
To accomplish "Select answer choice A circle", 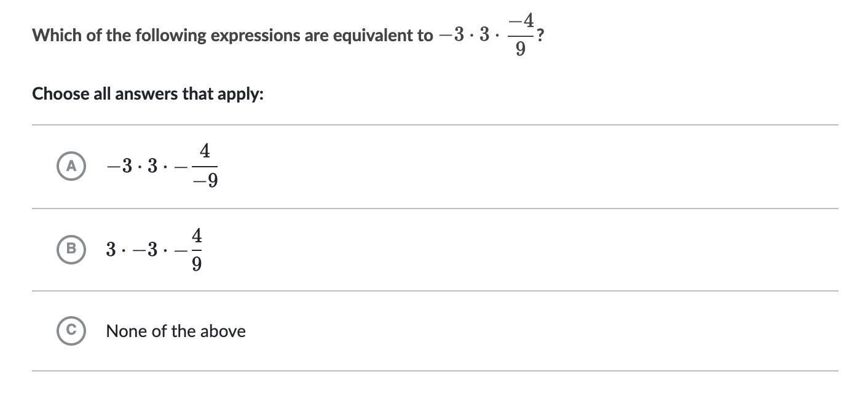I will (x=71, y=165).
